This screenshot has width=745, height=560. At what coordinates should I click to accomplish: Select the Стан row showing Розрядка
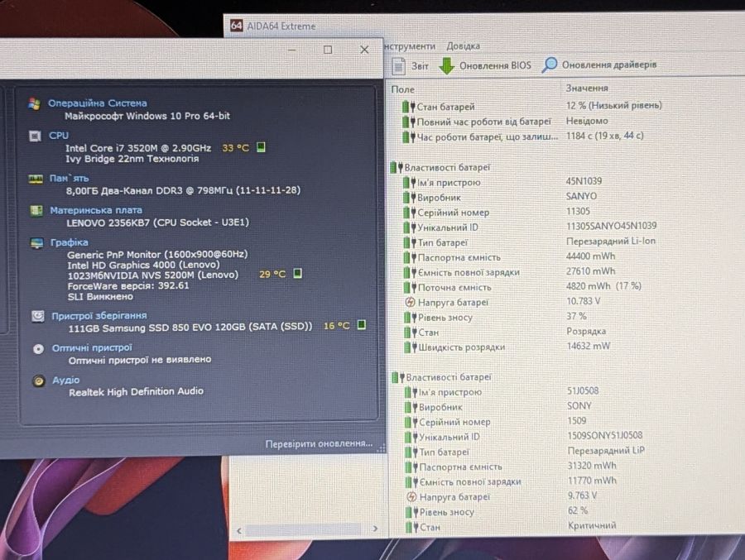[x=506, y=332]
